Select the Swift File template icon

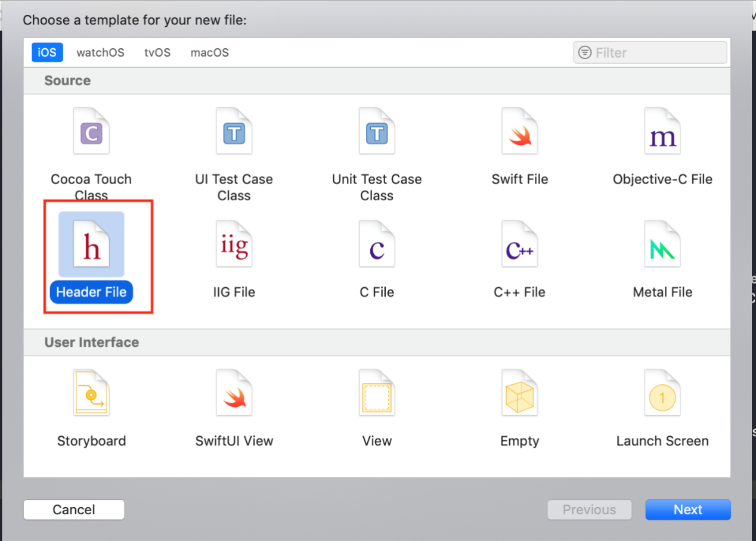519,135
